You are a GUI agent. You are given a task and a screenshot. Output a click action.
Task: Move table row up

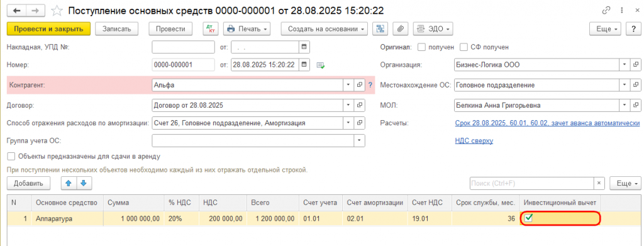[69, 183]
